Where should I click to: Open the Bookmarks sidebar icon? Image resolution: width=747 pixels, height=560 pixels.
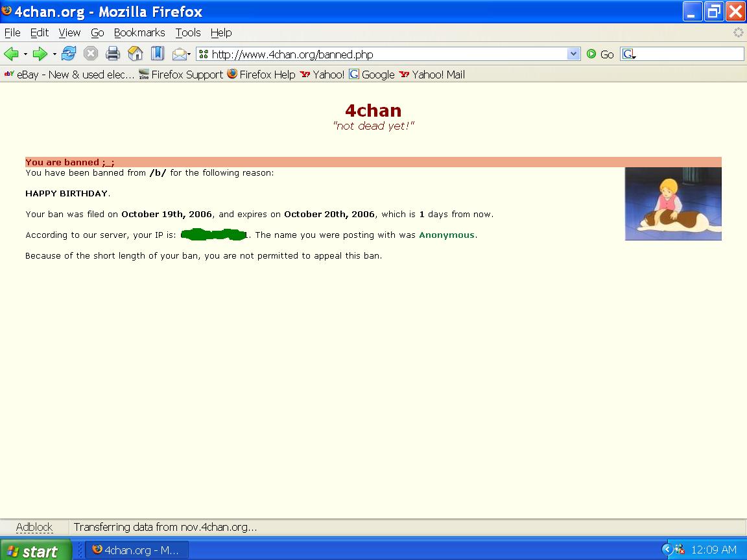pyautogui.click(x=157, y=53)
